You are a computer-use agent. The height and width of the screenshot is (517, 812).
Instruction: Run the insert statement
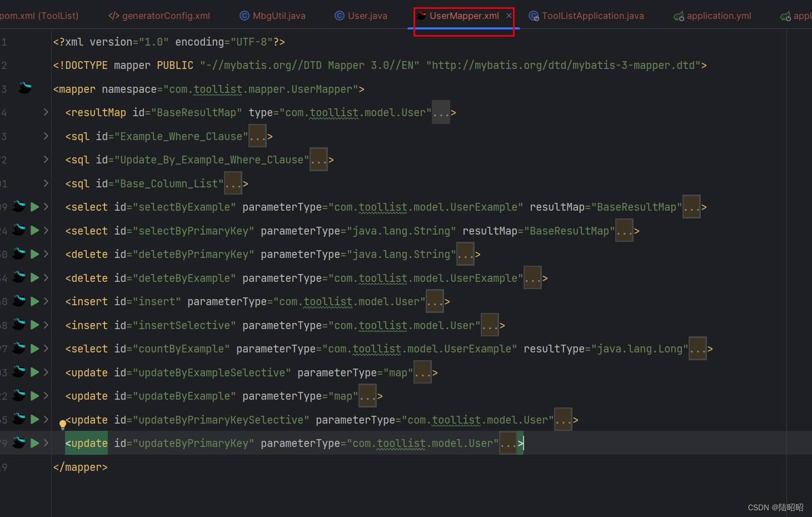coord(34,301)
